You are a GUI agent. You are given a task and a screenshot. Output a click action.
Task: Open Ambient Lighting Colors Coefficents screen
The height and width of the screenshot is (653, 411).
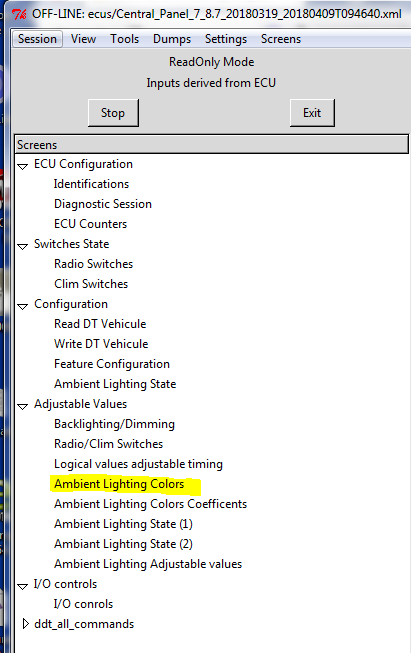pos(150,504)
